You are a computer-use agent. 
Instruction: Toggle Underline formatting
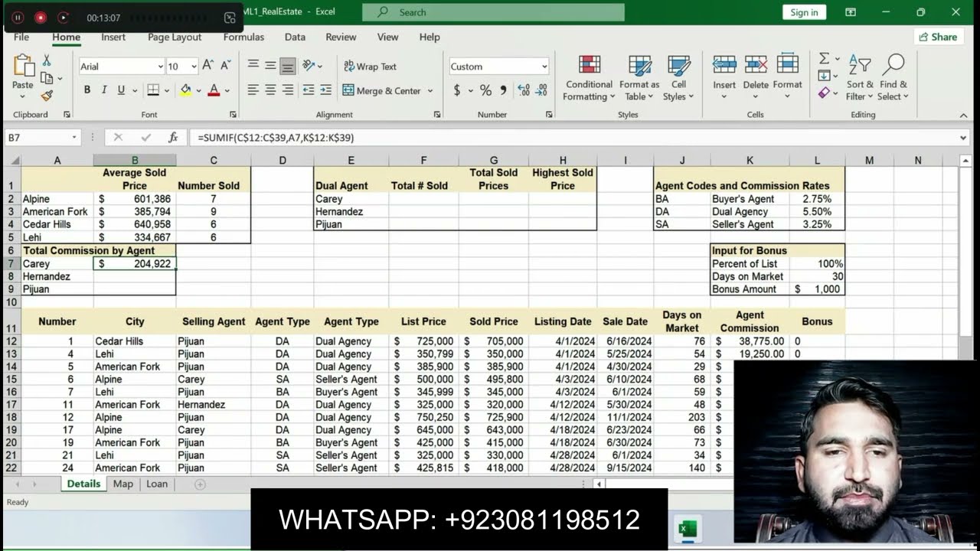121,90
